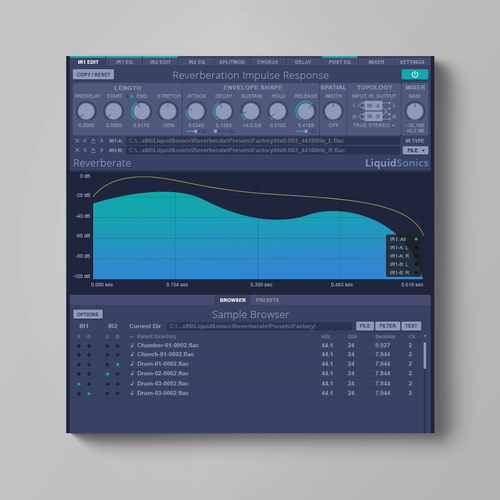Assign Chamber-01-0002.flac to IR1 slot A
500x500 pixels.
[79, 346]
